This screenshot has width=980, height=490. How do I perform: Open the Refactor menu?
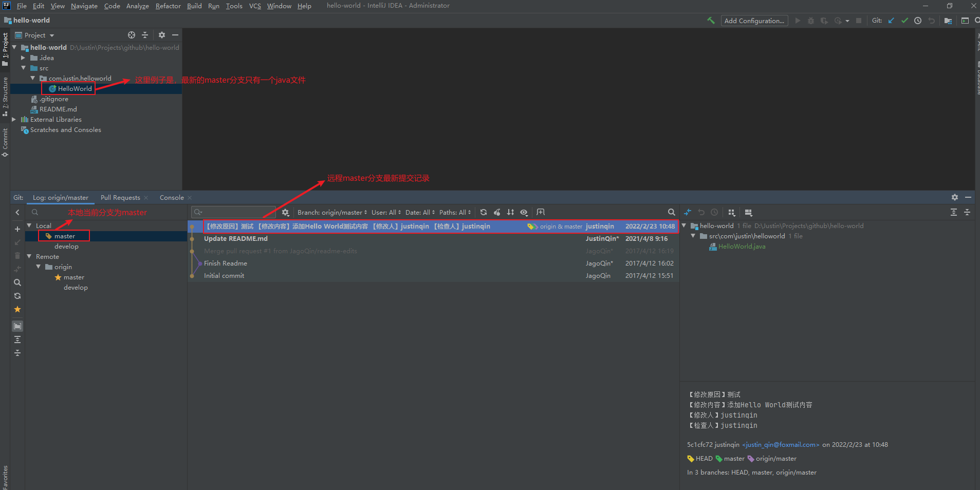pos(168,6)
